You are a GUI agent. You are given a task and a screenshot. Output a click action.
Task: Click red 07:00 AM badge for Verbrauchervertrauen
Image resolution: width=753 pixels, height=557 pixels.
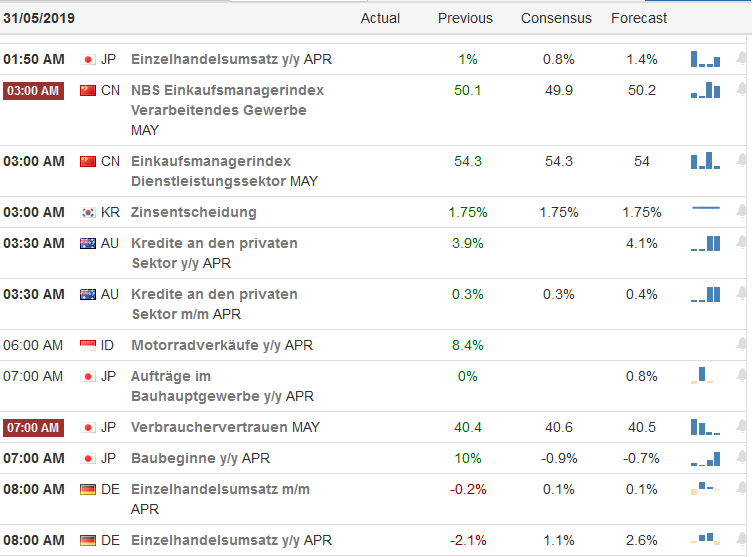(33, 428)
